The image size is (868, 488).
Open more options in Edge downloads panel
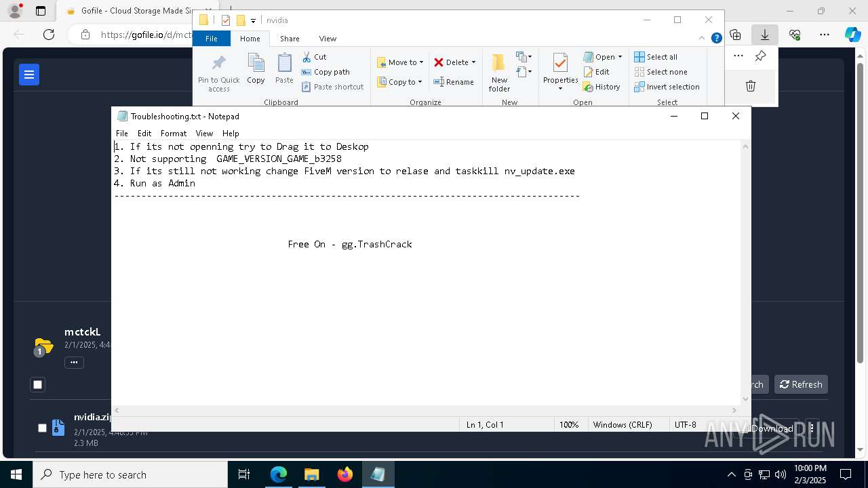click(x=738, y=56)
